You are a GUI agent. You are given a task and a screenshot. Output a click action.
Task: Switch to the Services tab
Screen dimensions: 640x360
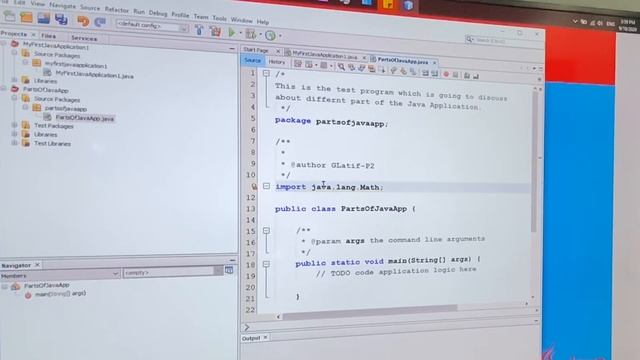[x=84, y=38]
